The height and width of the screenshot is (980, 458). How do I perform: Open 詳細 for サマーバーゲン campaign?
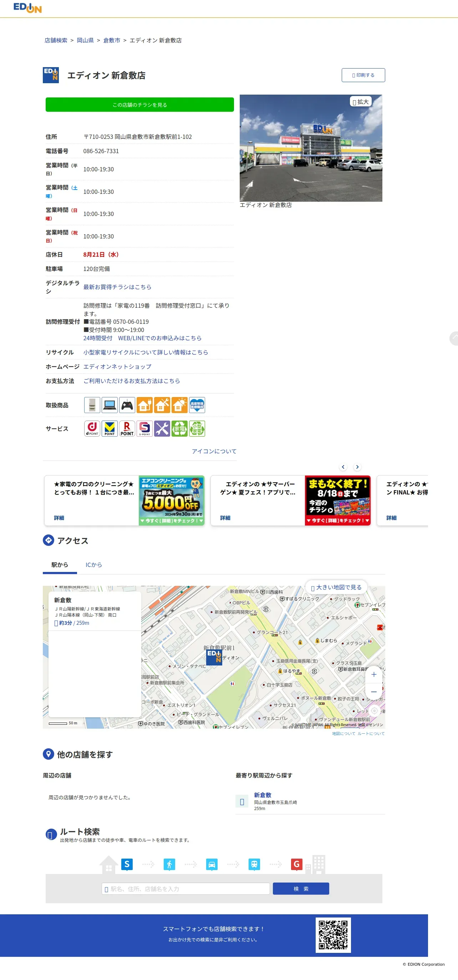pyautogui.click(x=225, y=518)
